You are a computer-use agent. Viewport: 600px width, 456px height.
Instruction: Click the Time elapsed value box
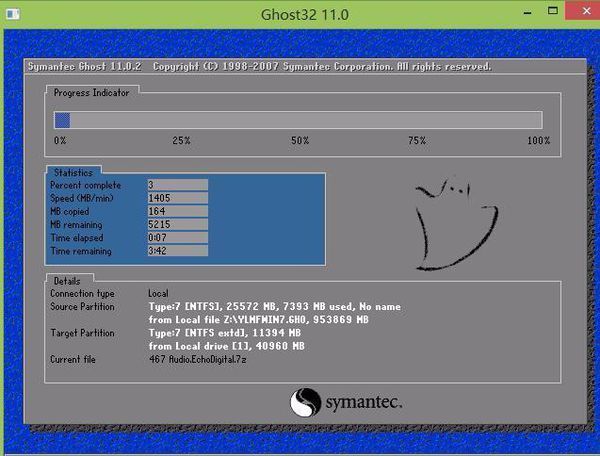pos(178,238)
